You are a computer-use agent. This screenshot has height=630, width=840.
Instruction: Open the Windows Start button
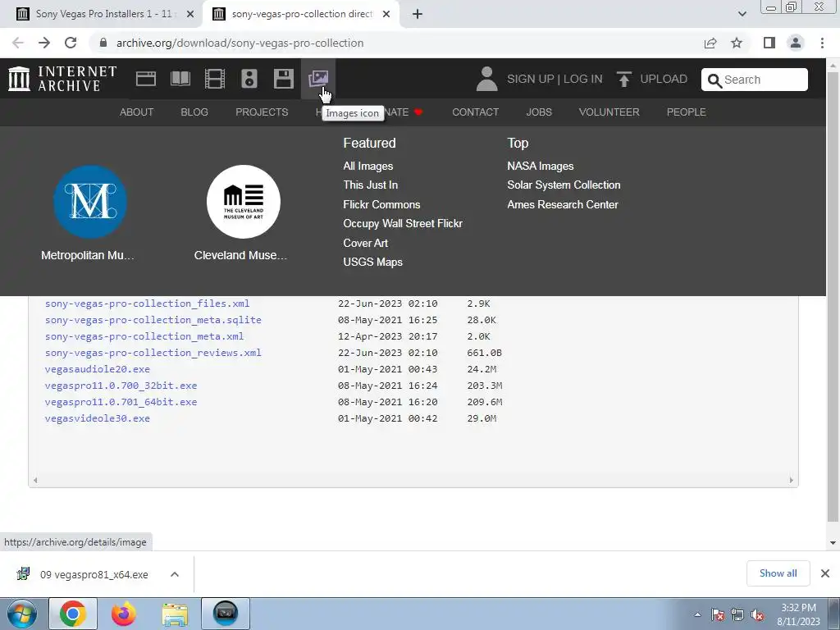pos(21,614)
